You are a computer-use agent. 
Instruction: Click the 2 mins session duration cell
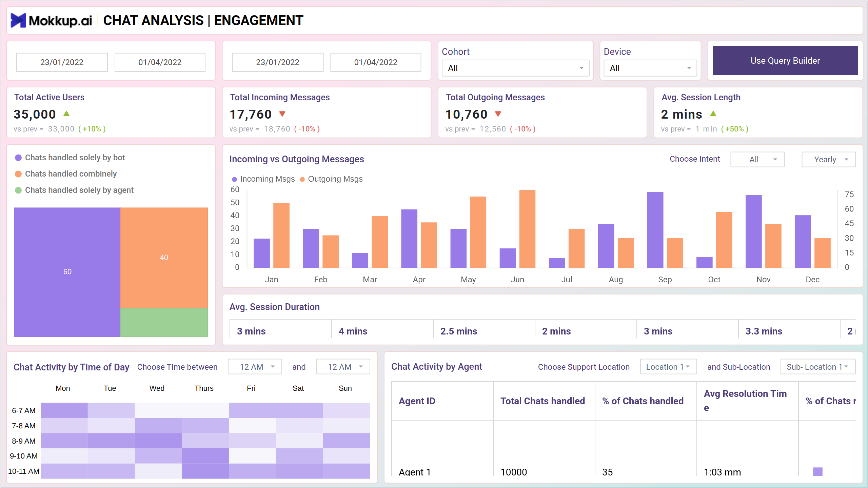click(x=586, y=329)
